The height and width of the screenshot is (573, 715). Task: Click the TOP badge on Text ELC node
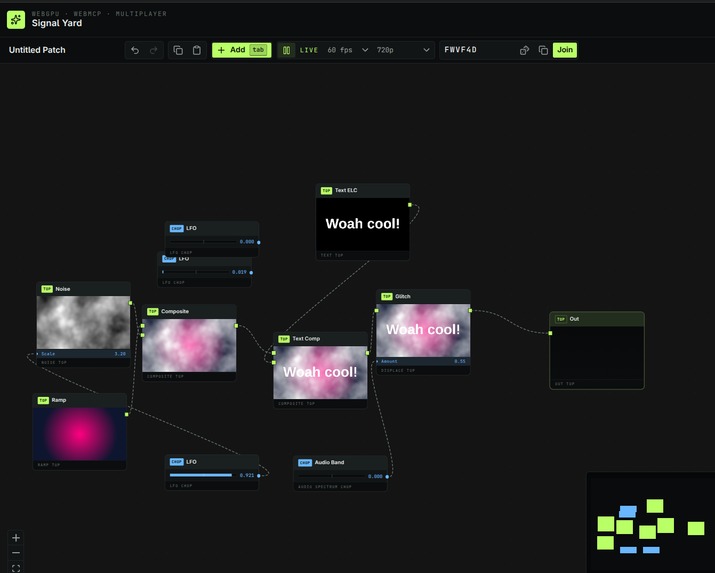pos(326,191)
